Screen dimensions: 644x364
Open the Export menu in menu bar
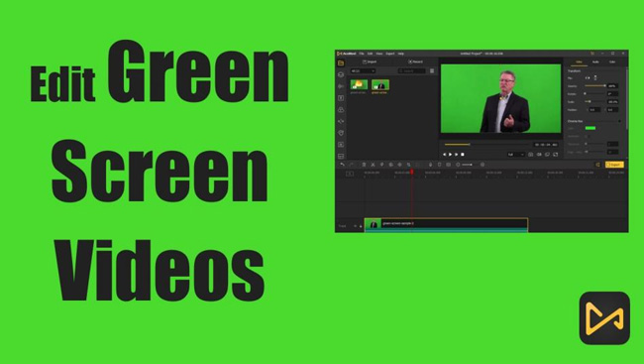coord(390,54)
